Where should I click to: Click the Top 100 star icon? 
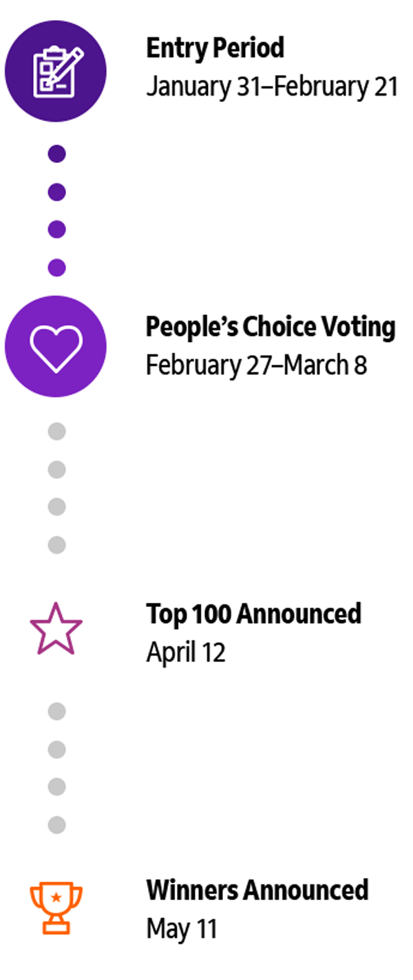point(56,628)
